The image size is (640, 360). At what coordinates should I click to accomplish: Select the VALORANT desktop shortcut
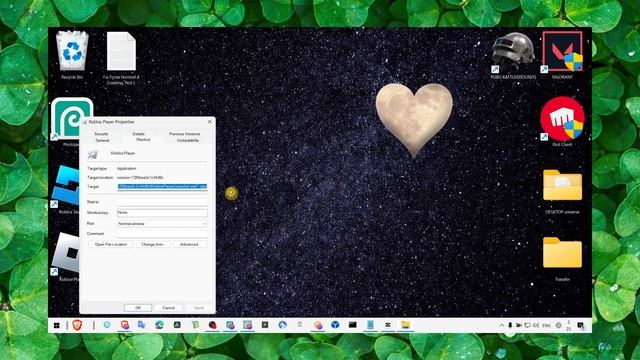pos(562,52)
